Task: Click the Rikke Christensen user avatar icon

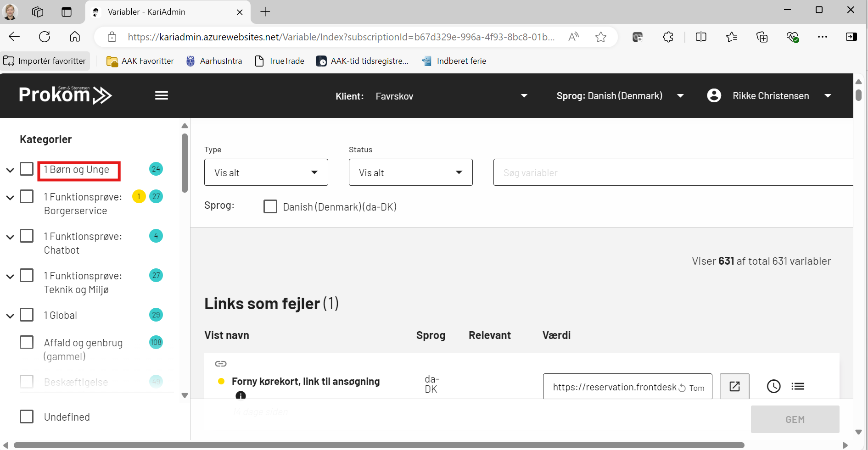Action: pyautogui.click(x=714, y=95)
